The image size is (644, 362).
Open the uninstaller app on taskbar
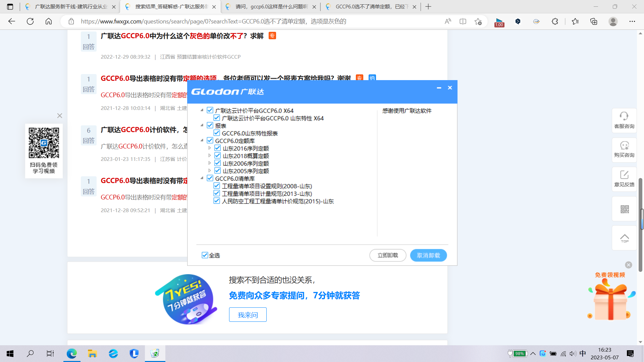click(x=155, y=354)
